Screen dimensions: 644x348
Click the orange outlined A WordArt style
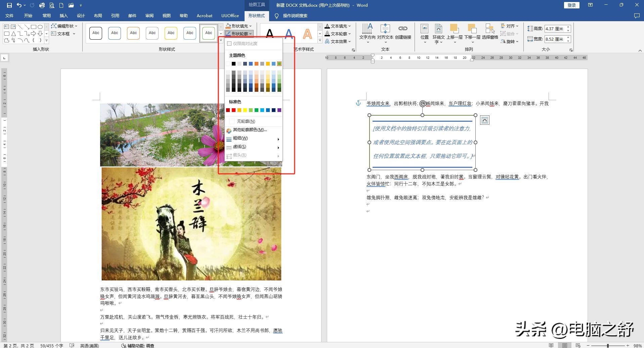(x=307, y=34)
